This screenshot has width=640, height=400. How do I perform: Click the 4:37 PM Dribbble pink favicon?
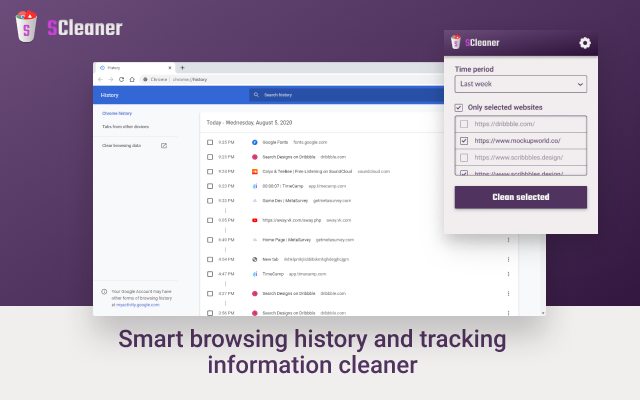tap(255, 293)
